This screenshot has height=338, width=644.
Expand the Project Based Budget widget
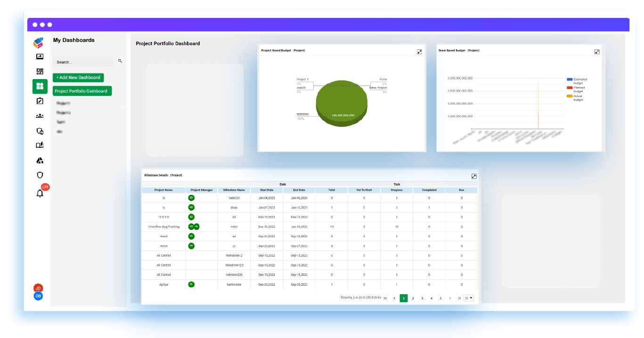pyautogui.click(x=419, y=52)
